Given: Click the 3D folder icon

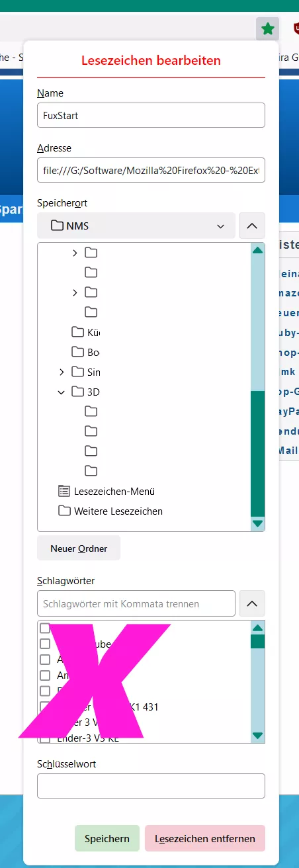Looking at the screenshot, I should coord(78,392).
